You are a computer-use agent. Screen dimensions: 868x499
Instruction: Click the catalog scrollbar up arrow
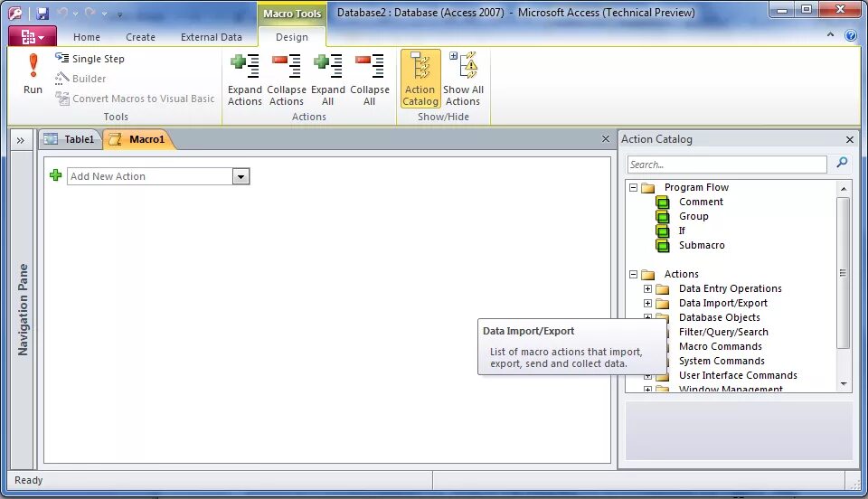click(843, 189)
